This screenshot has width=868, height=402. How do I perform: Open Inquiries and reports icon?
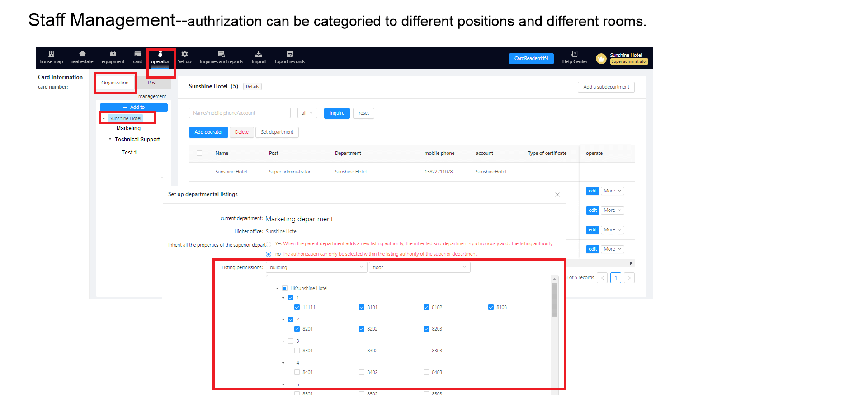tap(222, 54)
